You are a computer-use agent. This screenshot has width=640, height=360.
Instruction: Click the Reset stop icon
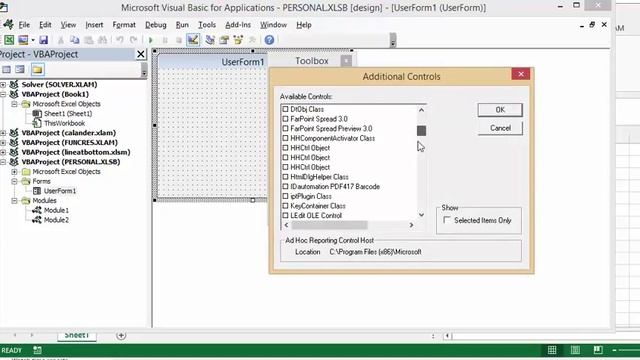click(x=178, y=40)
